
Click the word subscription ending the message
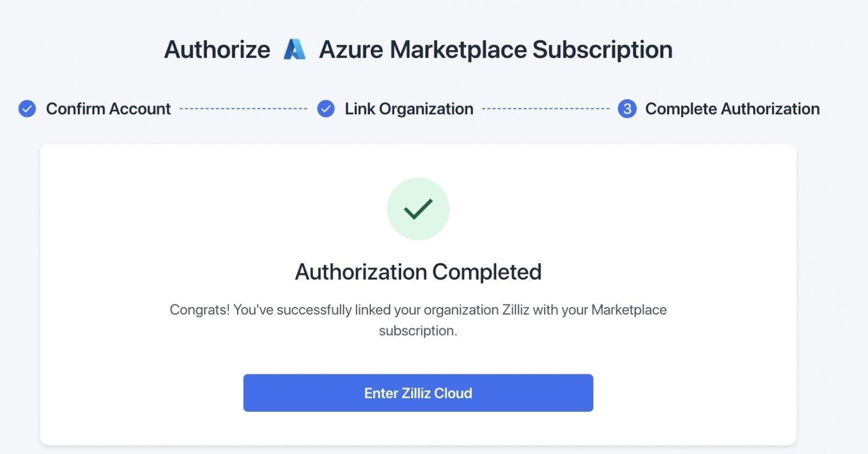coord(417,330)
